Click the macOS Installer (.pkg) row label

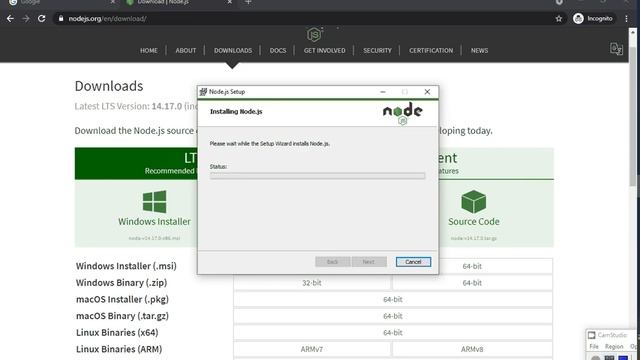[x=122, y=300]
